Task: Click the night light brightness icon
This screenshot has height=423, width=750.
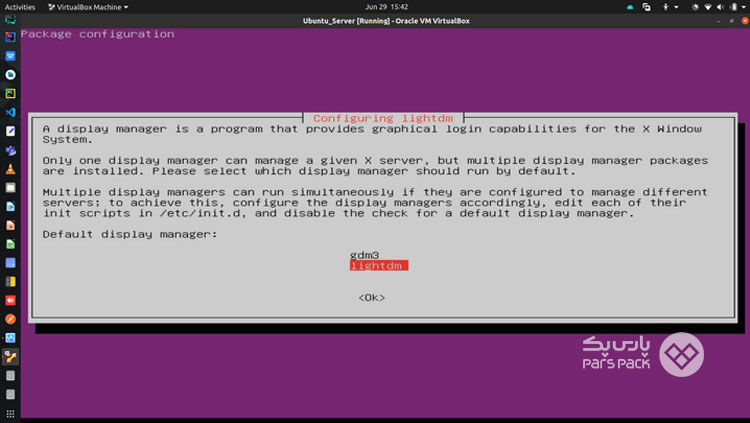Action: pyautogui.click(x=695, y=7)
